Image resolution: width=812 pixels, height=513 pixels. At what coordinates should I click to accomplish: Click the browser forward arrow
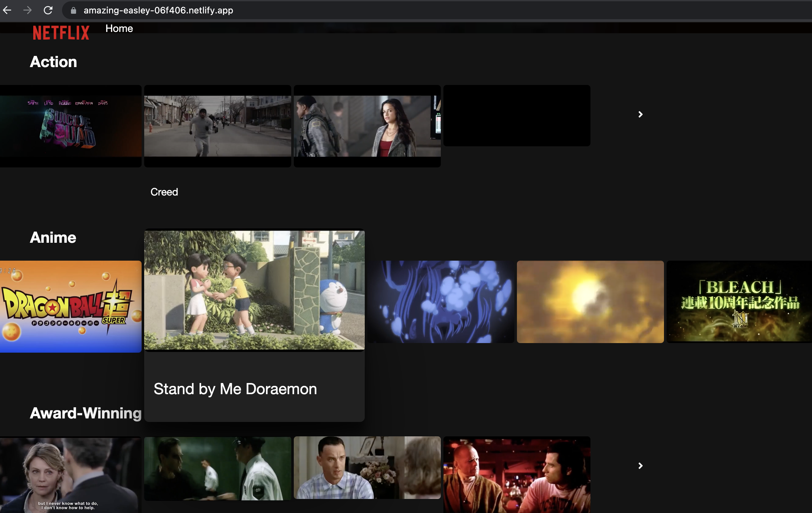[27, 10]
